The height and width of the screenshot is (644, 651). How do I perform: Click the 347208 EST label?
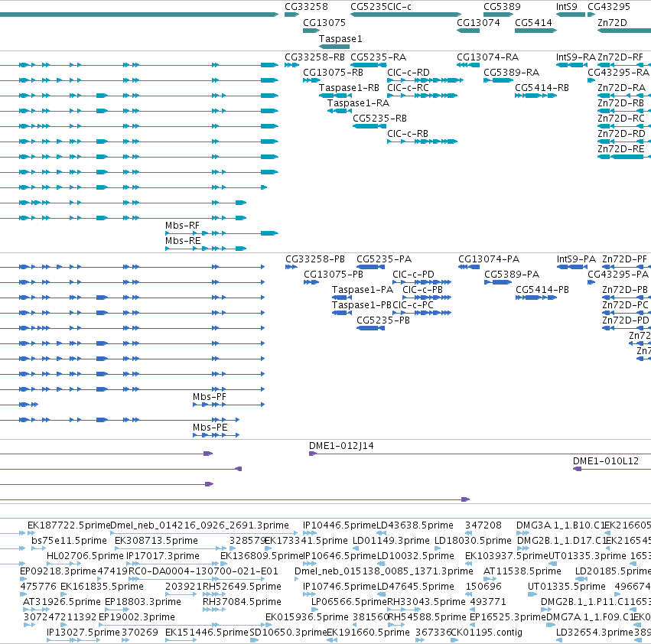[x=483, y=525]
